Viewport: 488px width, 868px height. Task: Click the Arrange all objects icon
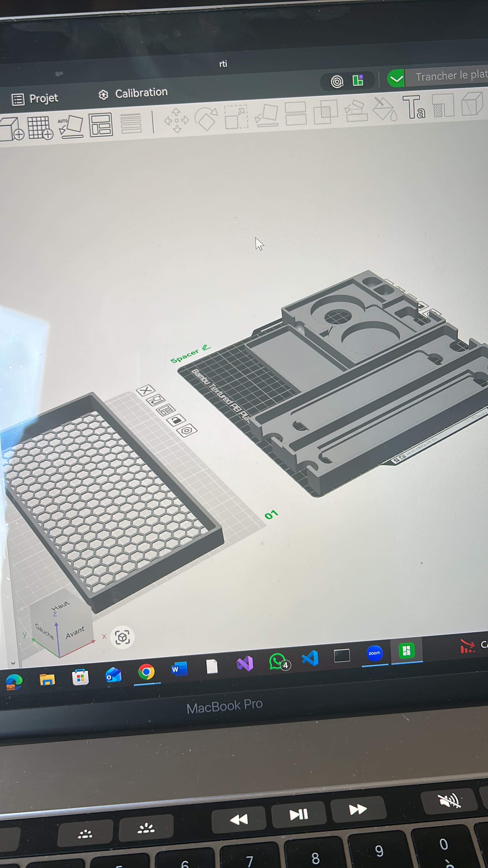[101, 125]
